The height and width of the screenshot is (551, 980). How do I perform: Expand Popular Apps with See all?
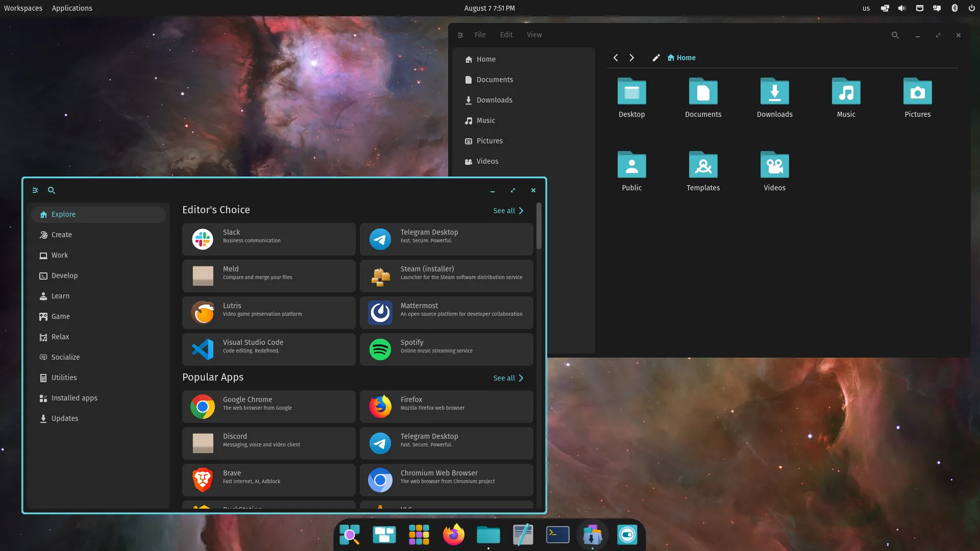[508, 378]
